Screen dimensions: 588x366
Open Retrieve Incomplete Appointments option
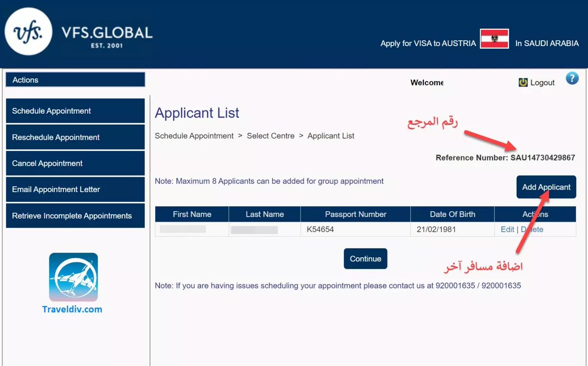click(x=75, y=216)
